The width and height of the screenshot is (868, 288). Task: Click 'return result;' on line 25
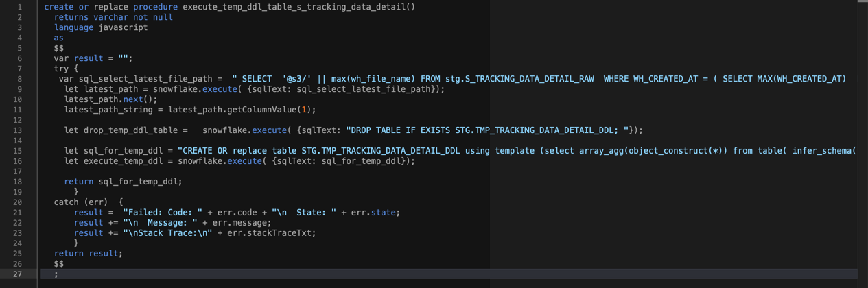click(x=88, y=254)
